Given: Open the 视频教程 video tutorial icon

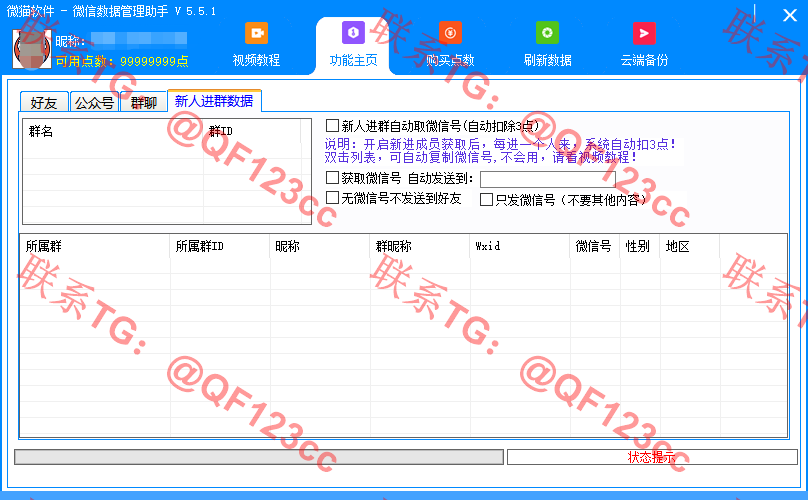Looking at the screenshot, I should click(x=256, y=34).
